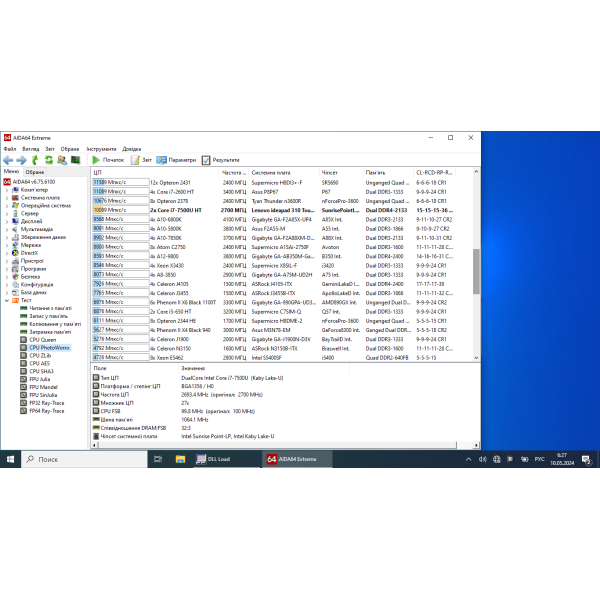Expand the Дисплей tree node
This screenshot has height=600, width=600.
(7, 221)
